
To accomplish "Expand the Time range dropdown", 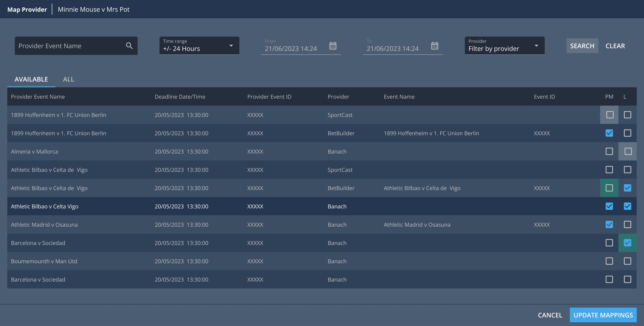I will 199,46.
